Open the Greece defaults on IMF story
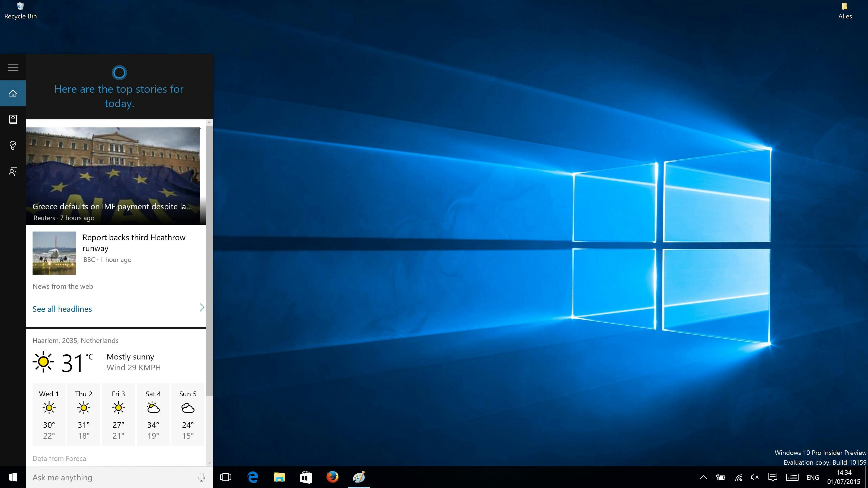This screenshot has height=488, width=868. [x=113, y=206]
